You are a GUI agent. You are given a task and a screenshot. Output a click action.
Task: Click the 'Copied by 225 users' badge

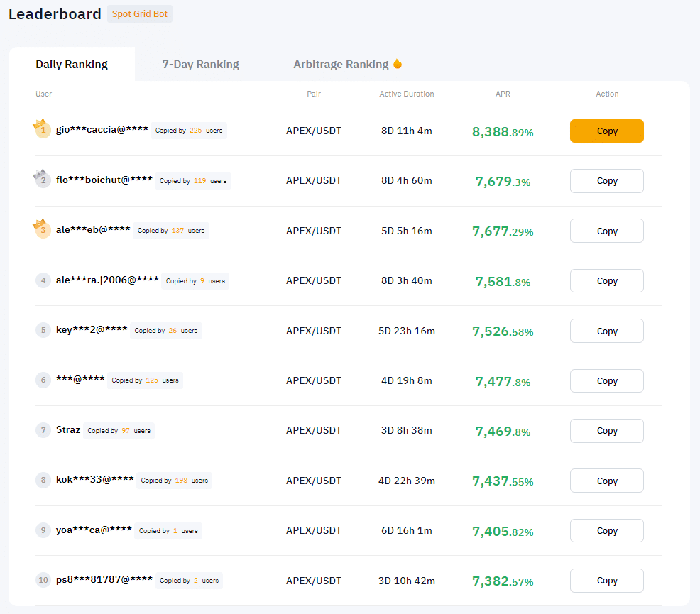[x=189, y=131]
